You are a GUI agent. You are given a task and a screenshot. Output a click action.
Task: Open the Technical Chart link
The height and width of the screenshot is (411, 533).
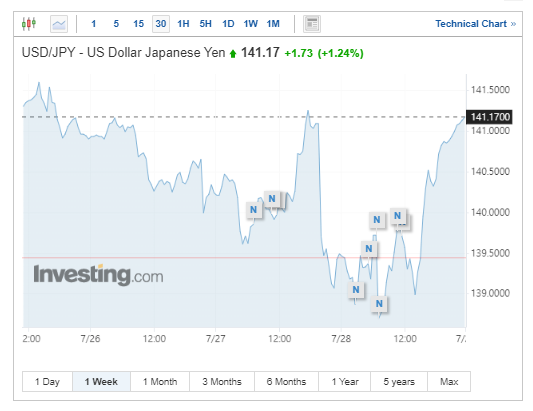pyautogui.click(x=476, y=24)
